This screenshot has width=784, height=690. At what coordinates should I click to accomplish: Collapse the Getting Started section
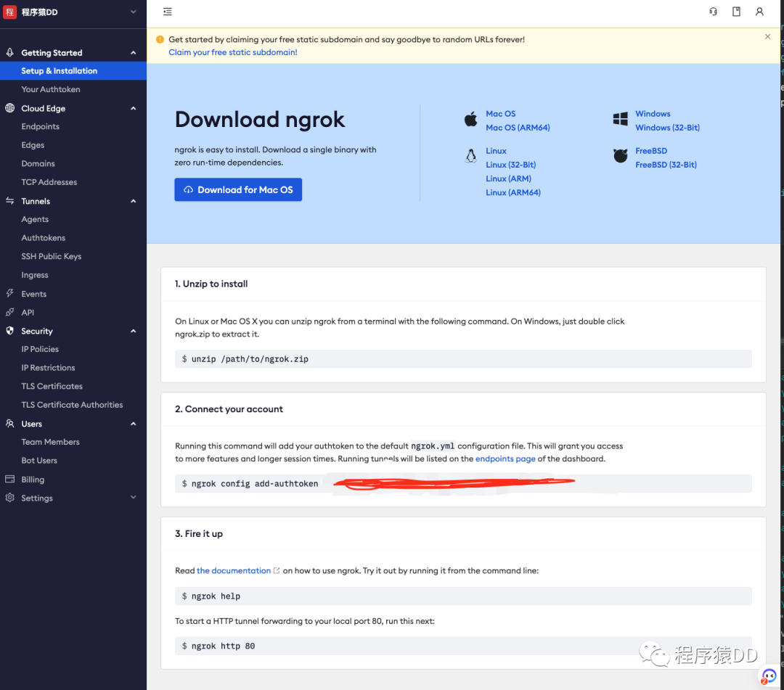(133, 52)
